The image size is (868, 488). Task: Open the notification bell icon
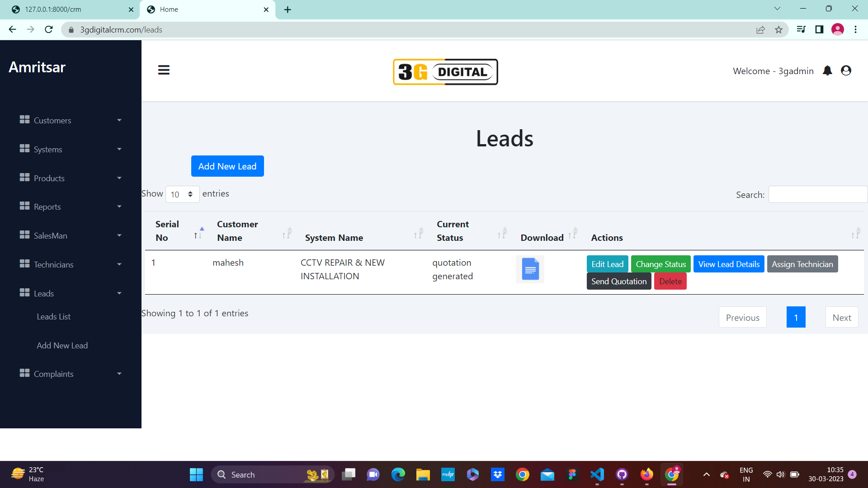(827, 70)
